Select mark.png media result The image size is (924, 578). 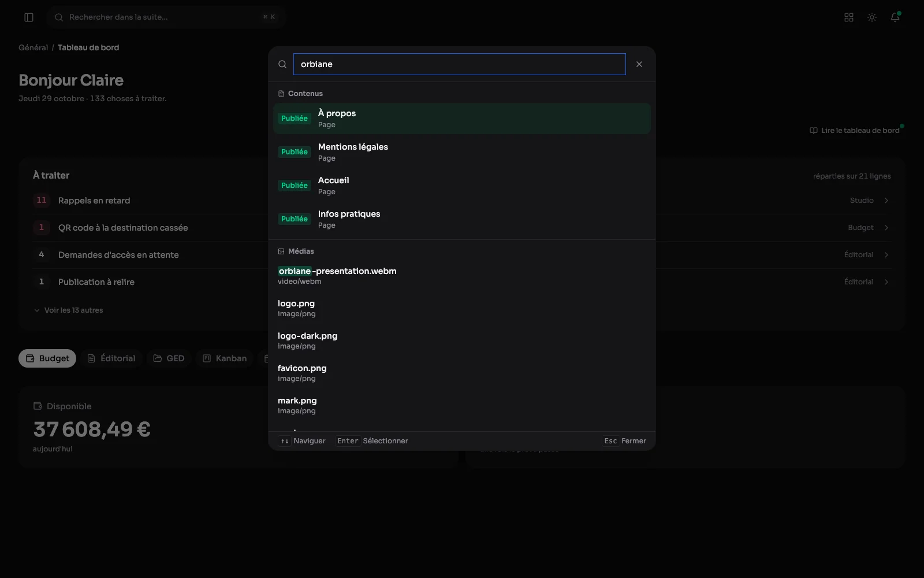tap(462, 405)
